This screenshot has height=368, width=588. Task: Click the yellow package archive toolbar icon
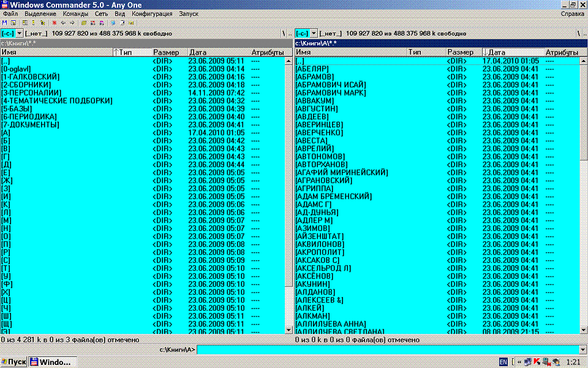click(84, 23)
